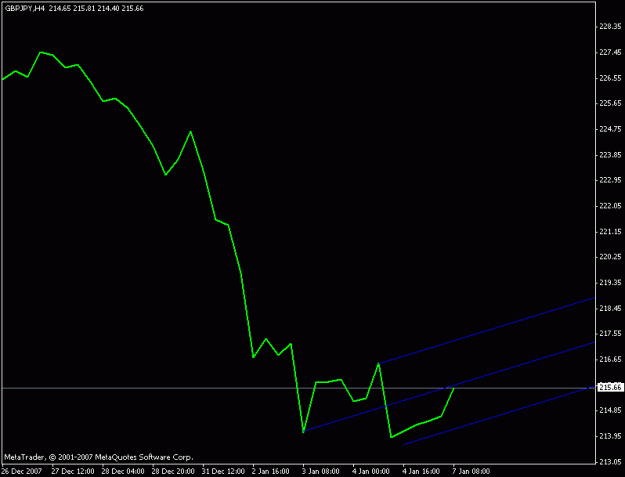This screenshot has height=477, width=625.
Task: Click the 221.15 price scale label
Action: point(610,232)
